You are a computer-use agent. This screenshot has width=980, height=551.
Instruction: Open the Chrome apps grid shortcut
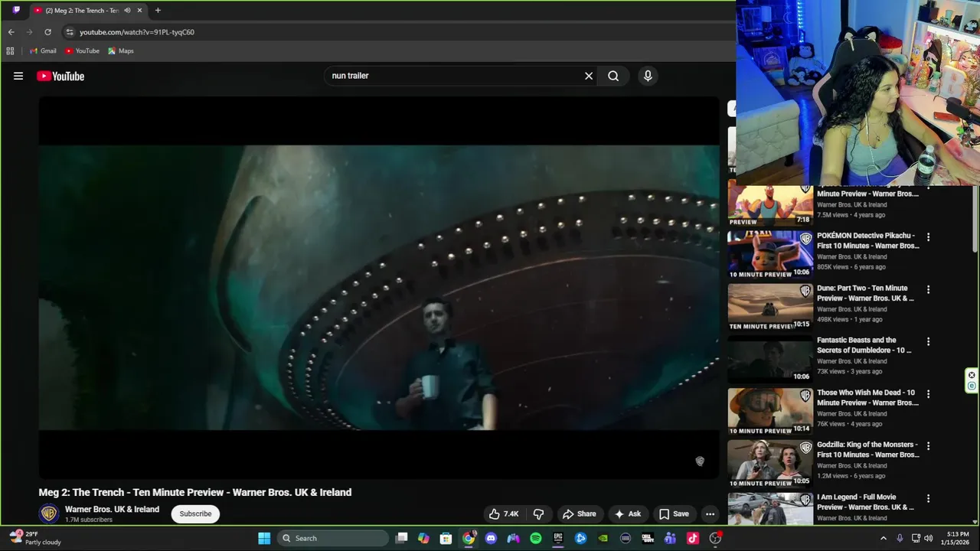pos(10,51)
